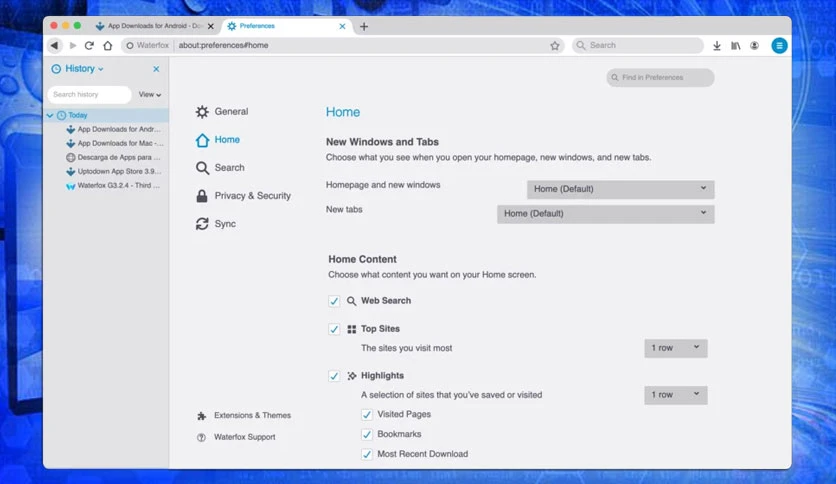Screen dimensions: 836x484
Task: Go back with the back arrow button
Action: [x=54, y=45]
